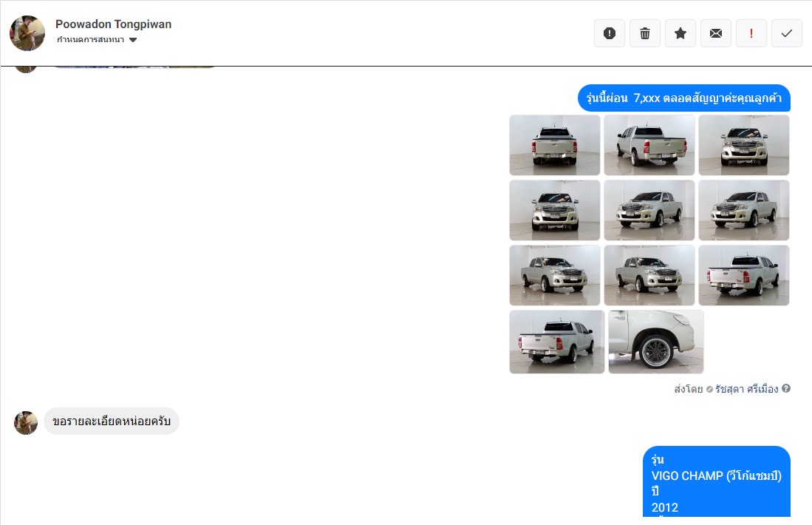The width and height of the screenshot is (812, 525).
Task: Star this conversation as follow-up
Action: pyautogui.click(x=680, y=34)
